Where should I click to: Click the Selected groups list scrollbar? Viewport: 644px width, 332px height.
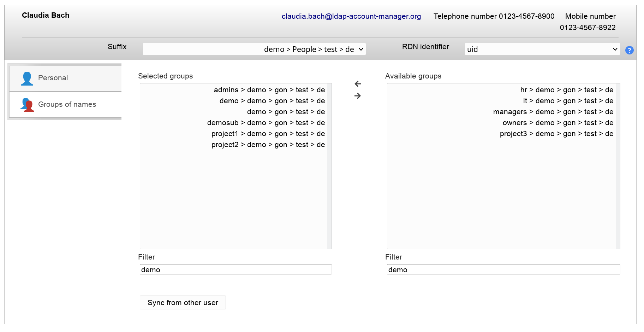(x=329, y=166)
